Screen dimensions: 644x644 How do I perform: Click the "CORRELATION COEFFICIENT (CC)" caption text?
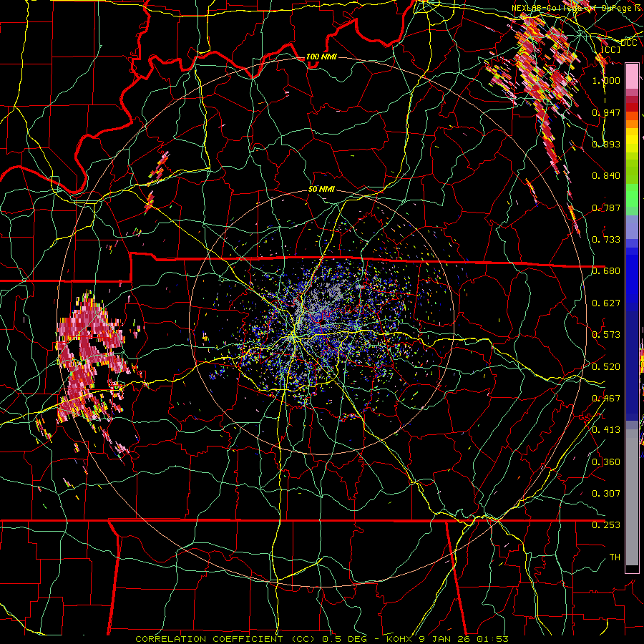225,639
